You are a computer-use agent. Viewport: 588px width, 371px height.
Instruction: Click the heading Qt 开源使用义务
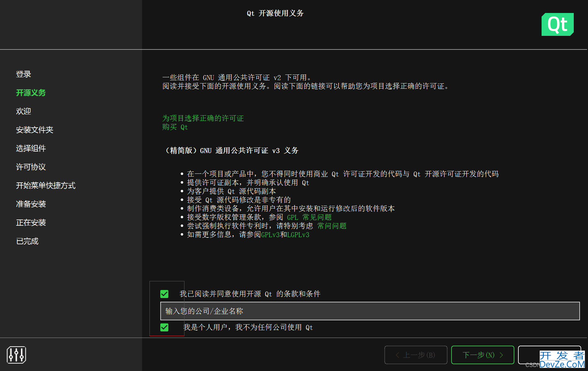tap(275, 13)
